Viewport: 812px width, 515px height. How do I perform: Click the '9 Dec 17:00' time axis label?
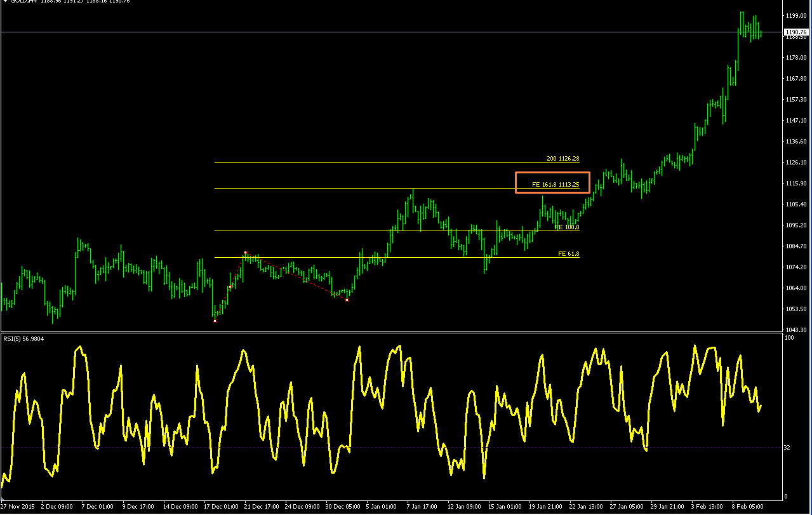[x=139, y=507]
